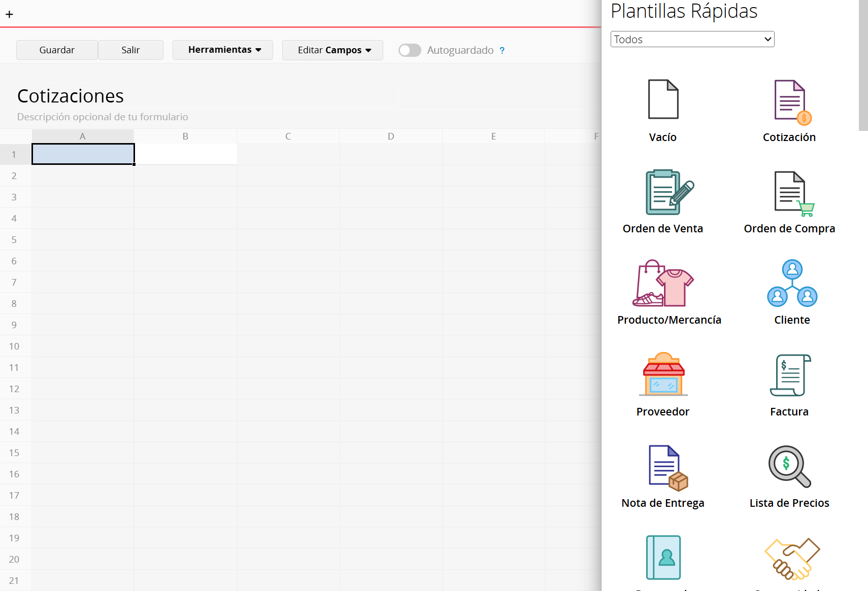Image resolution: width=868 pixels, height=591 pixels.
Task: Pick the Proveedor store template icon
Action: tap(663, 375)
